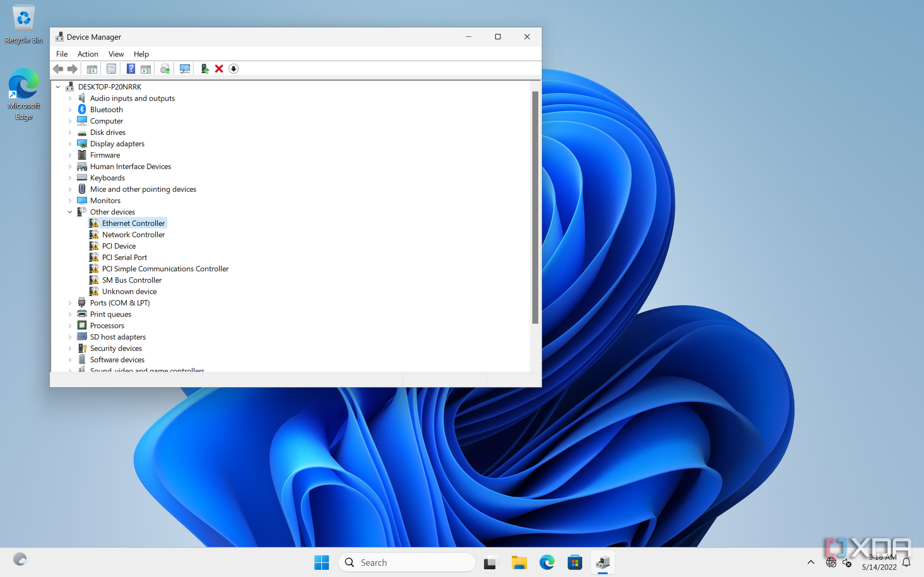
Task: Click the Back arrow in toolbar
Action: pyautogui.click(x=58, y=69)
